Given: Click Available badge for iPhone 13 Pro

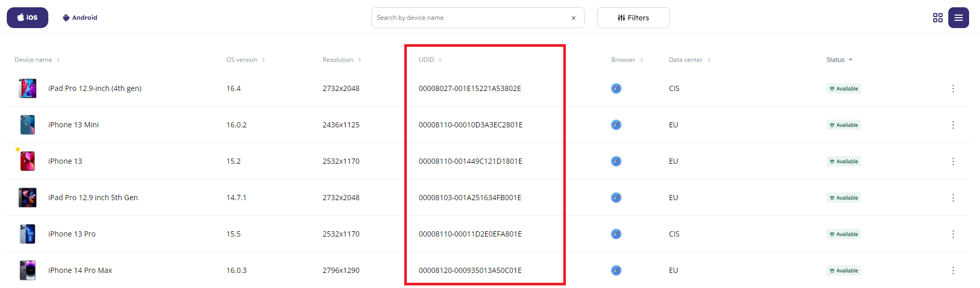Looking at the screenshot, I should coord(844,234).
